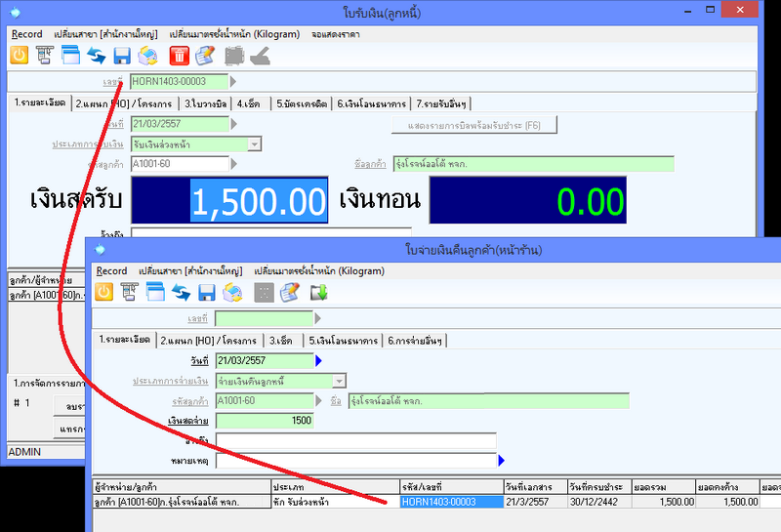
Task: Open the จ่ายเงินคืนลูกหนี้ payment type dropdown
Action: click(339, 381)
